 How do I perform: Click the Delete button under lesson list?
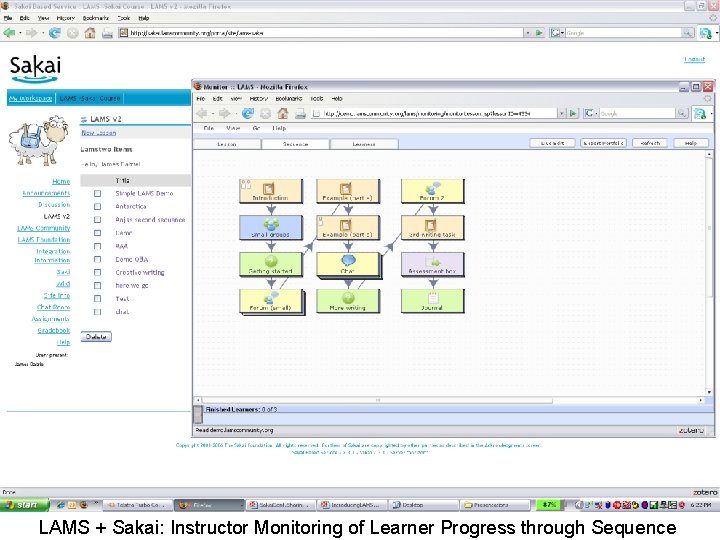pos(96,337)
